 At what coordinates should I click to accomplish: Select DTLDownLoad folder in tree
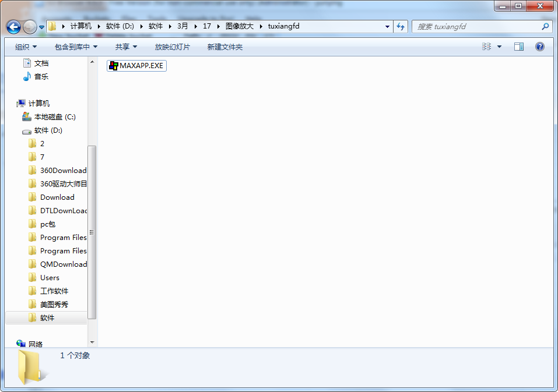coord(57,211)
